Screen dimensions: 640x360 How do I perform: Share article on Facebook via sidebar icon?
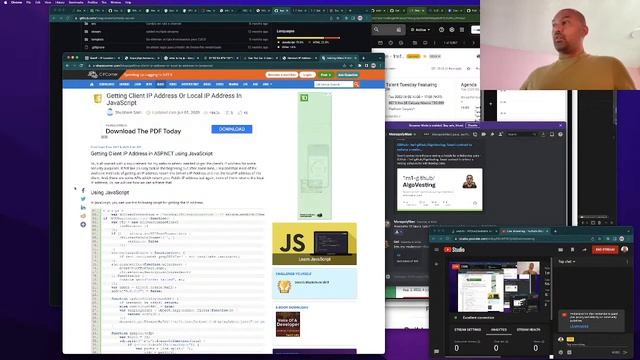coord(83,191)
